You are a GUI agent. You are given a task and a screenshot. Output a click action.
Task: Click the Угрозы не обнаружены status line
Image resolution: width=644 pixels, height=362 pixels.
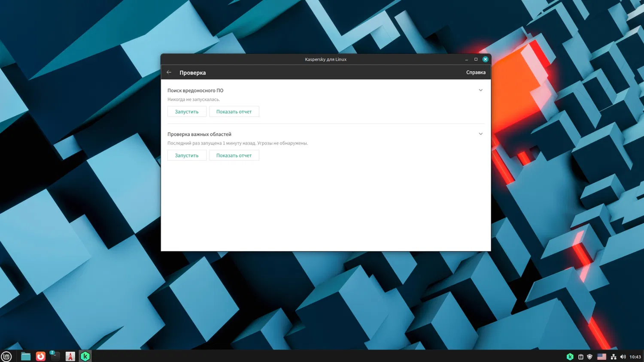(237, 143)
